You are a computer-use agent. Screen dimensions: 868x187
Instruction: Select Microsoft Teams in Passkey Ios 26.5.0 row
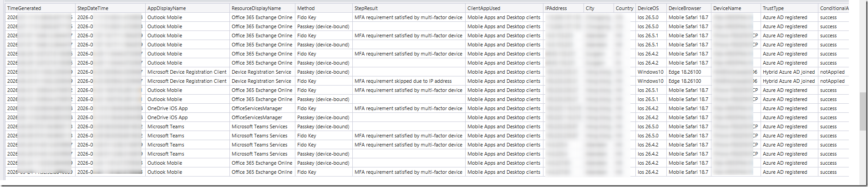[x=166, y=126]
